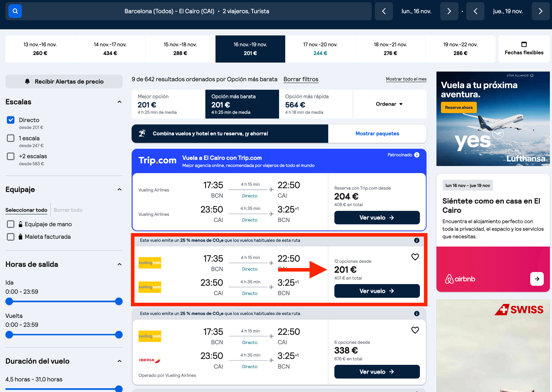Open the Fechas flexibles option
Viewport: 552px width, 392px height.
(x=524, y=49)
